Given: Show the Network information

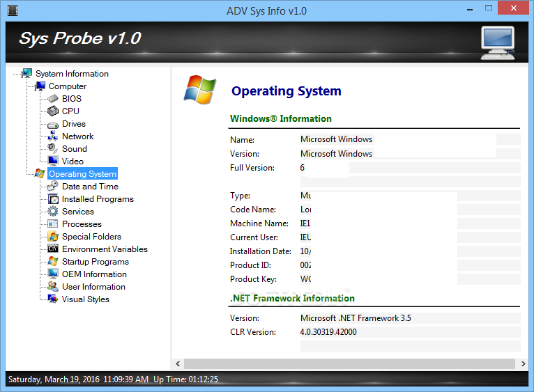Looking at the screenshot, I should (77, 136).
